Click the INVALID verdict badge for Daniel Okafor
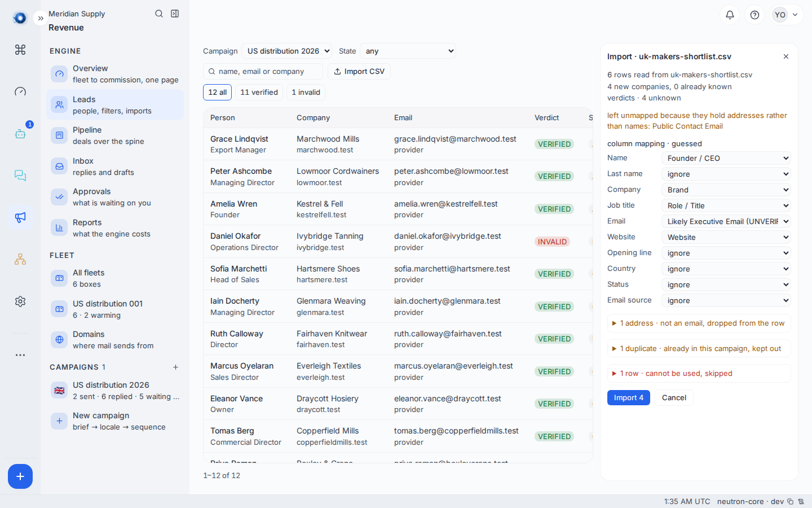The height and width of the screenshot is (508, 812). point(552,242)
